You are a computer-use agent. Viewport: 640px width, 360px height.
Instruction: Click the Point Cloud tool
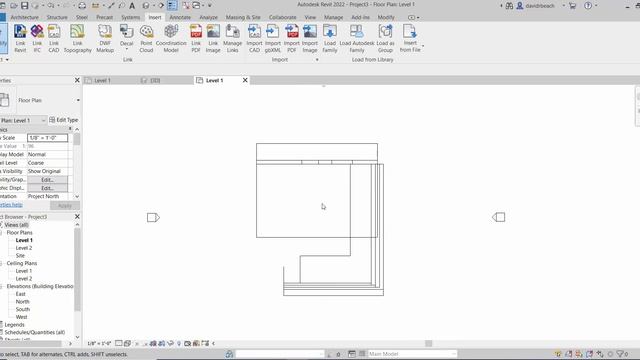click(x=146, y=38)
